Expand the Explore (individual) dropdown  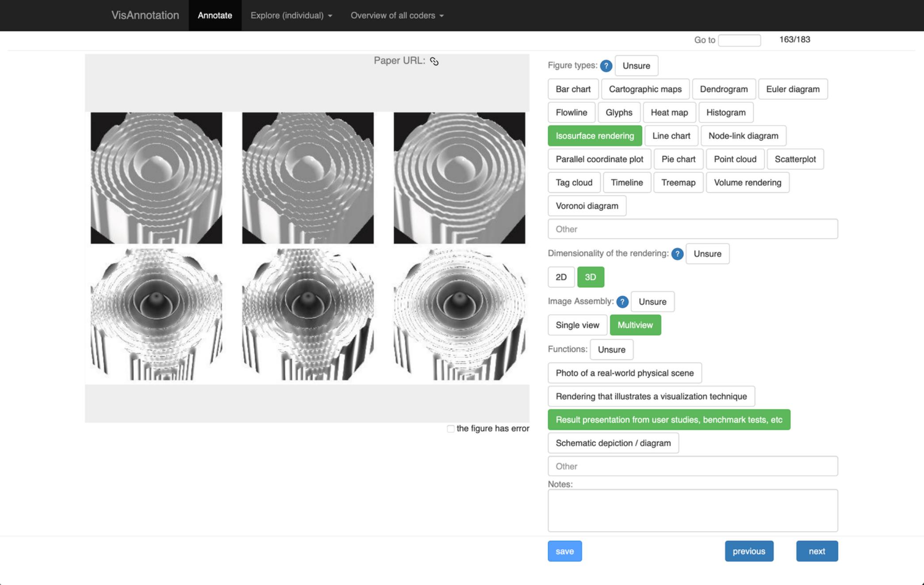coord(291,15)
